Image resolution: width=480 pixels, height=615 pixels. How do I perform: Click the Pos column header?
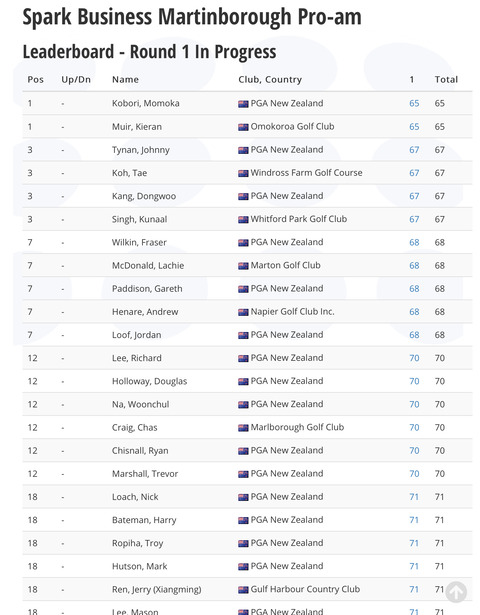coord(35,80)
